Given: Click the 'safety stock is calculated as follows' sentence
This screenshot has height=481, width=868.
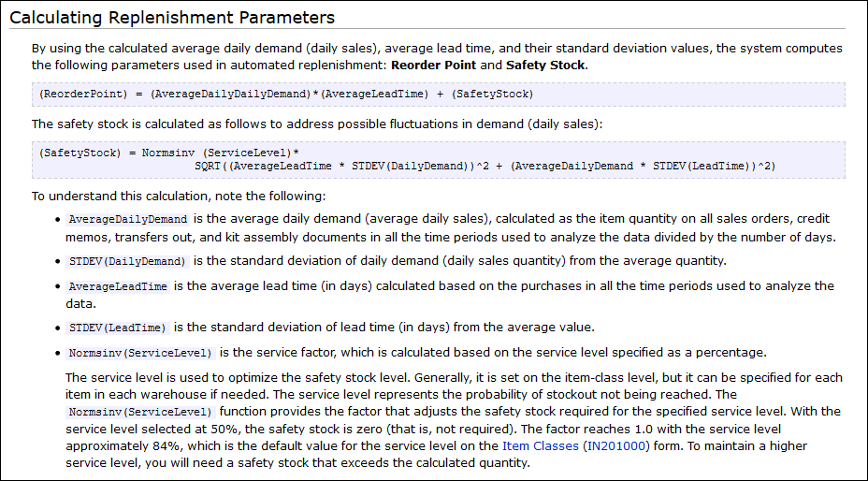Looking at the screenshot, I should pos(318,124).
